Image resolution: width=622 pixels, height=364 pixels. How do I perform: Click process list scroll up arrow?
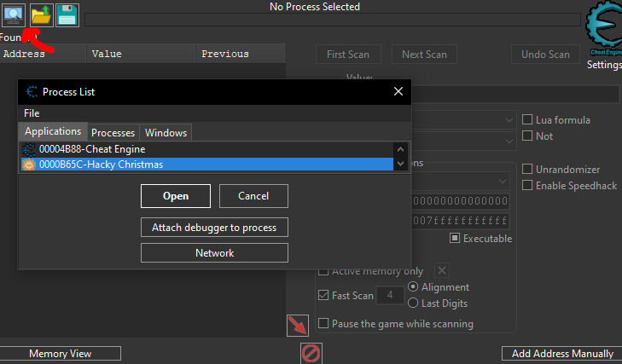pos(400,149)
